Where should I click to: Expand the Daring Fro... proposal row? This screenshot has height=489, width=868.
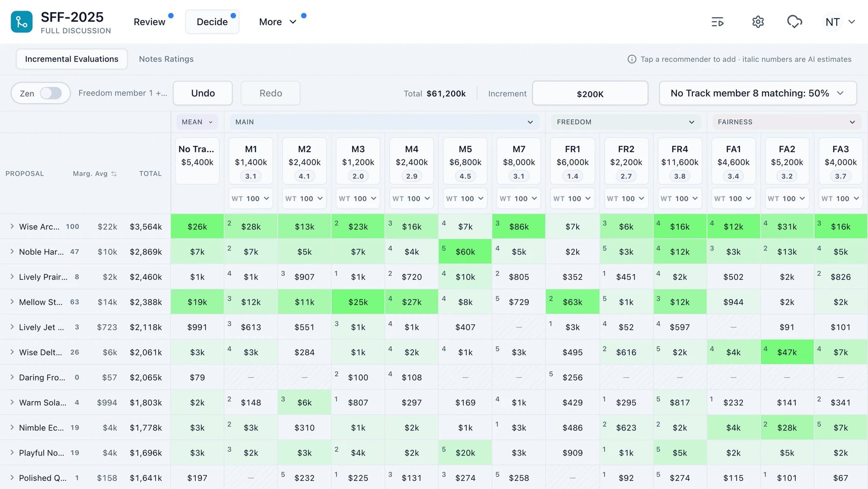click(x=12, y=377)
